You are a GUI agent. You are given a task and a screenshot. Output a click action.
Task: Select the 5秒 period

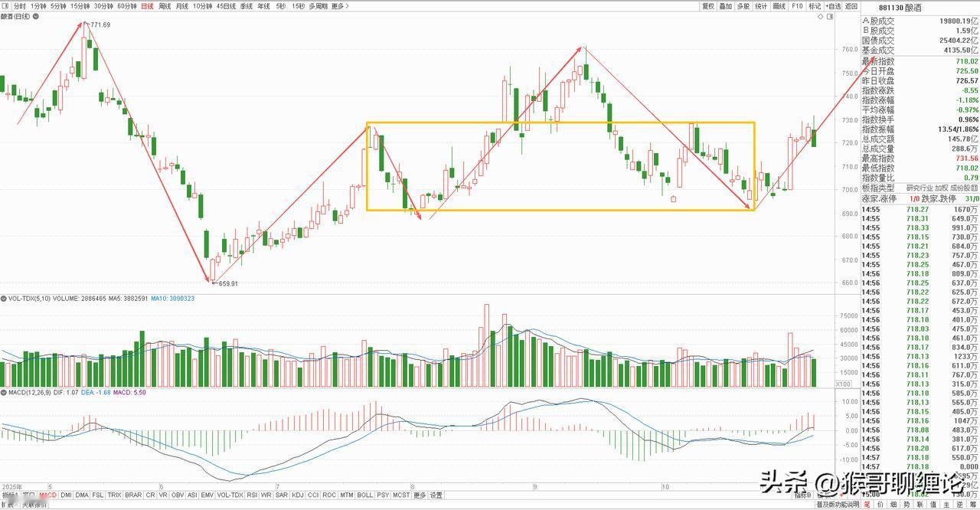point(281,6)
